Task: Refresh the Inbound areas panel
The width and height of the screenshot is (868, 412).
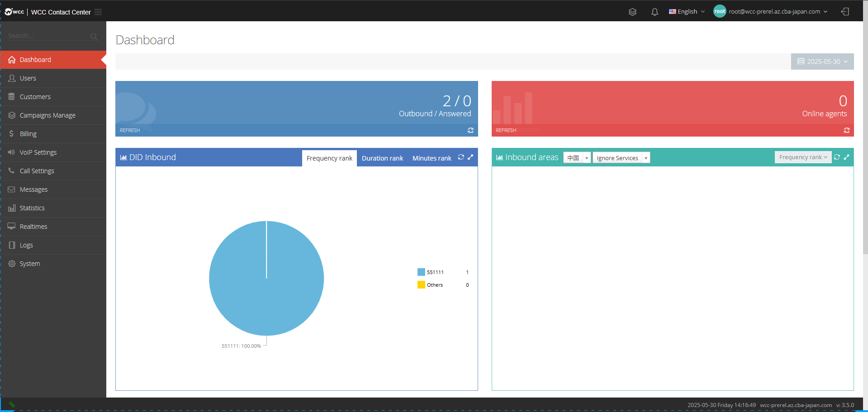Action: (x=837, y=157)
